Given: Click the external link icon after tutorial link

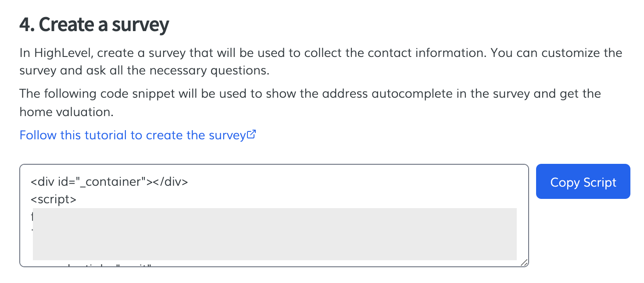Looking at the screenshot, I should (x=252, y=134).
